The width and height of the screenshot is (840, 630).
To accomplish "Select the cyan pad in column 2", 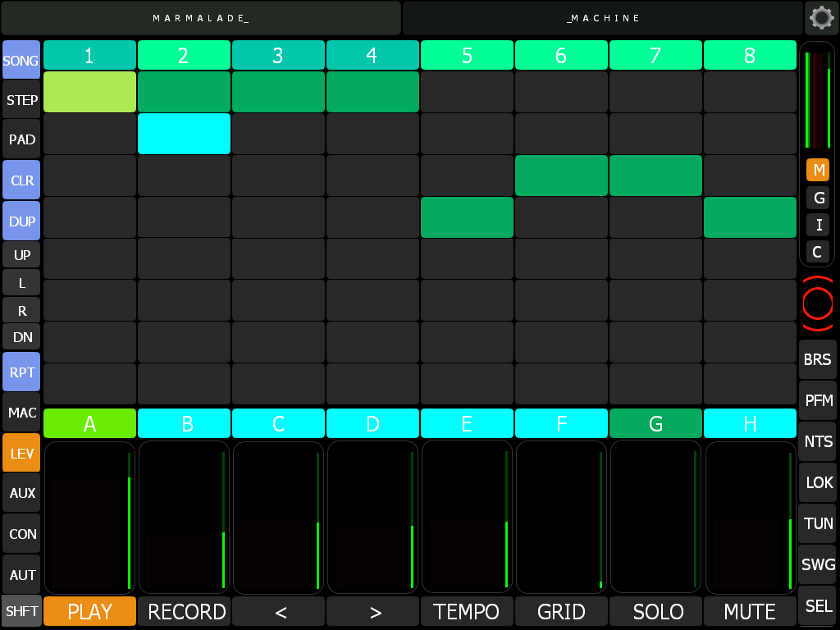I will click(184, 134).
